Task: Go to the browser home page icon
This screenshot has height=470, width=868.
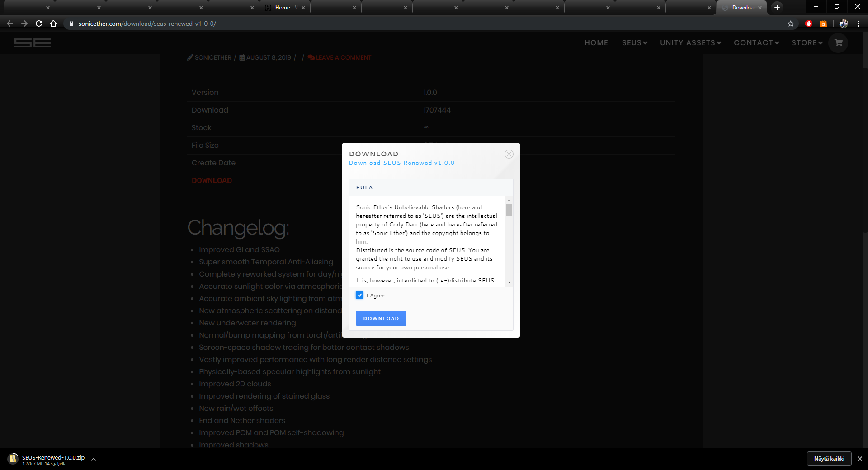Action: (53, 23)
